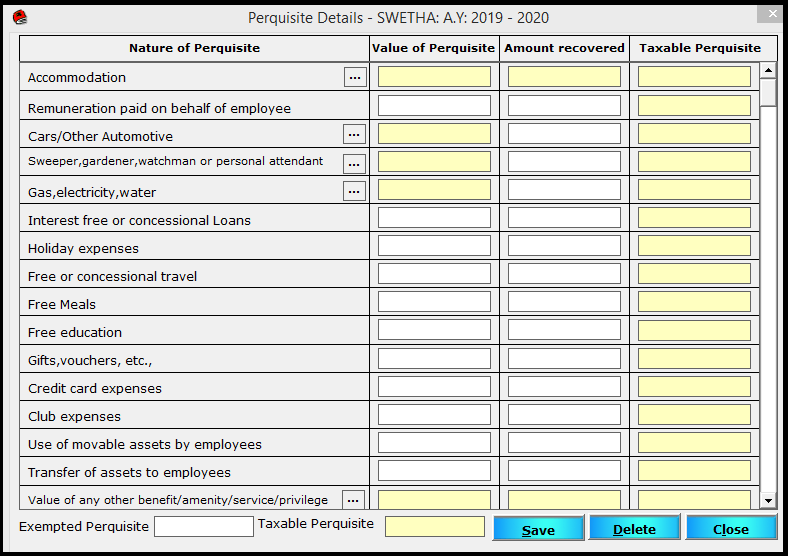Viewport: 788px width, 556px height.
Task: Click Exempted Perquisite input field
Action: point(204,526)
